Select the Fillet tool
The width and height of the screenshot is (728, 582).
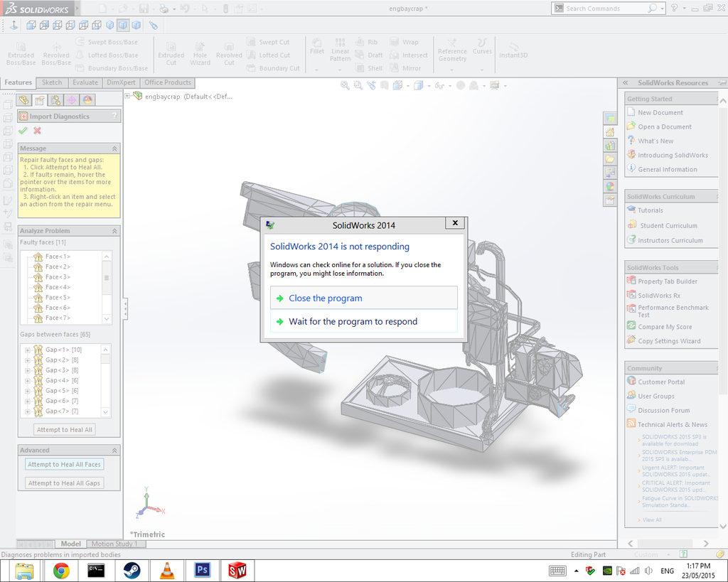pyautogui.click(x=317, y=47)
